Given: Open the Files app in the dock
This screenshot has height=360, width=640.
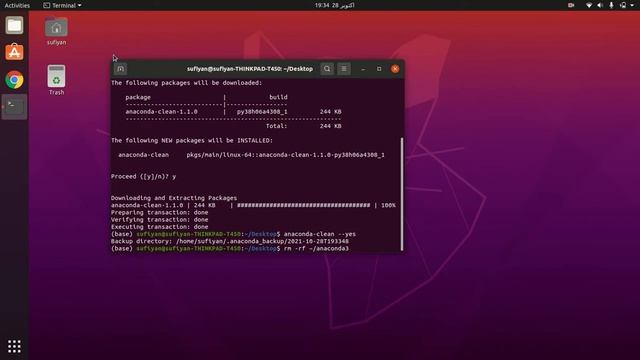Looking at the screenshot, I should click(x=14, y=25).
